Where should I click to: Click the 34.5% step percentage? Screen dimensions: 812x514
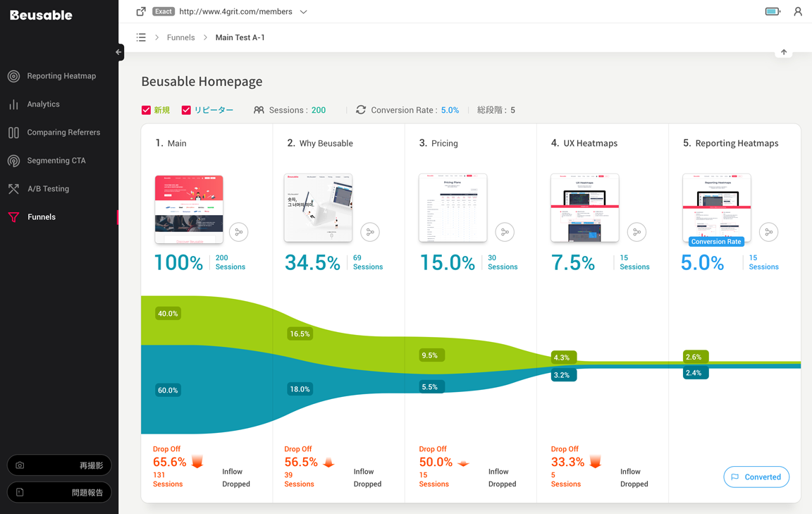pos(313,263)
